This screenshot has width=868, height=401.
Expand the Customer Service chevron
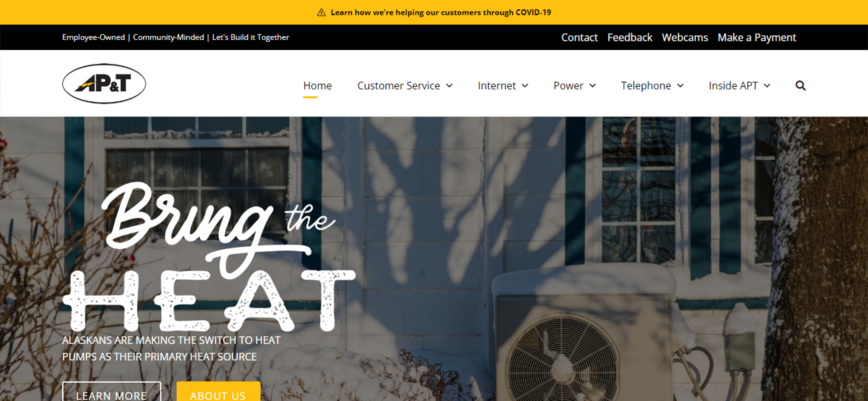coord(449,86)
